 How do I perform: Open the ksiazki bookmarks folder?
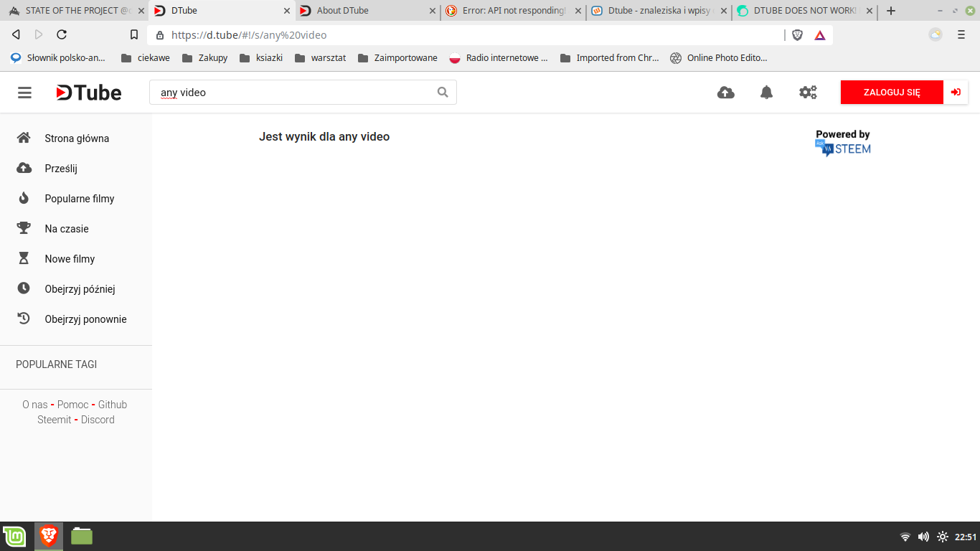(261, 58)
